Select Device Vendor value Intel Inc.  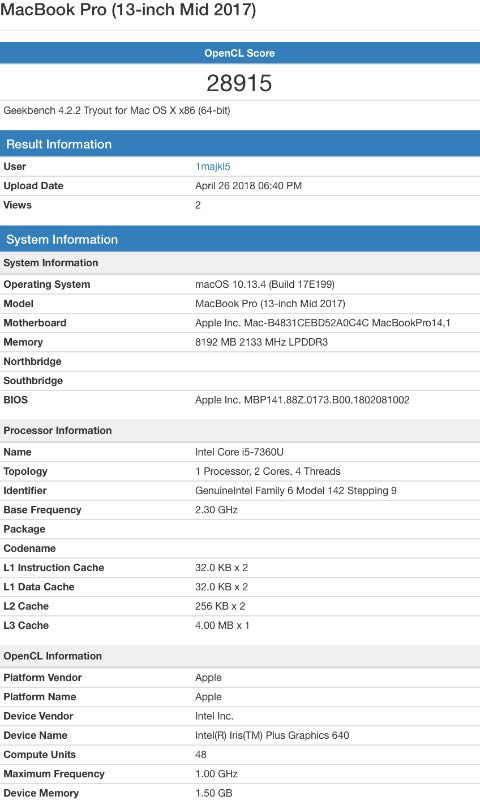[214, 716]
